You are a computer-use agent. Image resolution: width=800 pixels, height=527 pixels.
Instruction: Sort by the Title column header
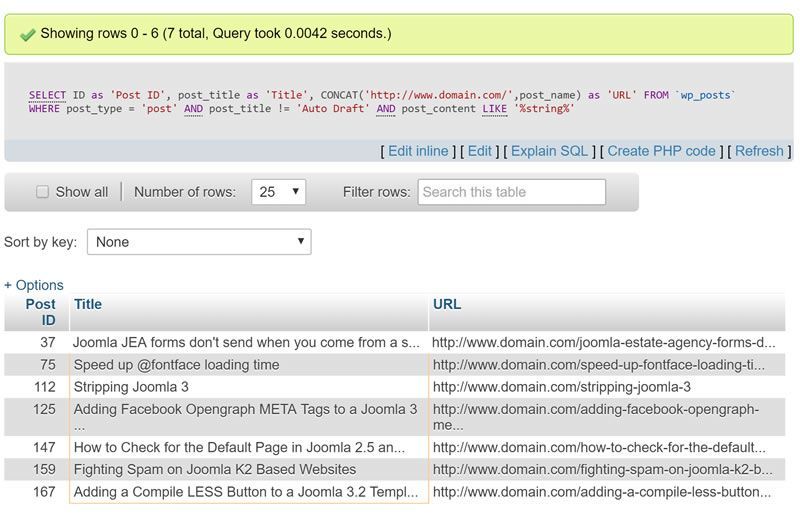[88, 304]
